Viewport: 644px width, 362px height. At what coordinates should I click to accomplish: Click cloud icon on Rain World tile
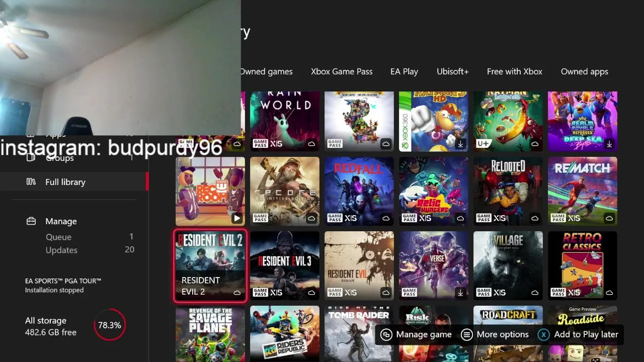(311, 144)
